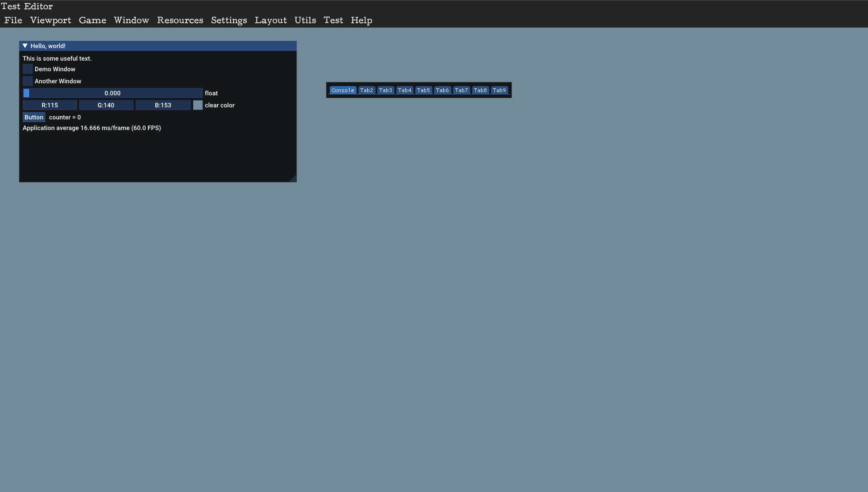The height and width of the screenshot is (492, 868).
Task: Select the R:115 color field
Action: pos(50,105)
